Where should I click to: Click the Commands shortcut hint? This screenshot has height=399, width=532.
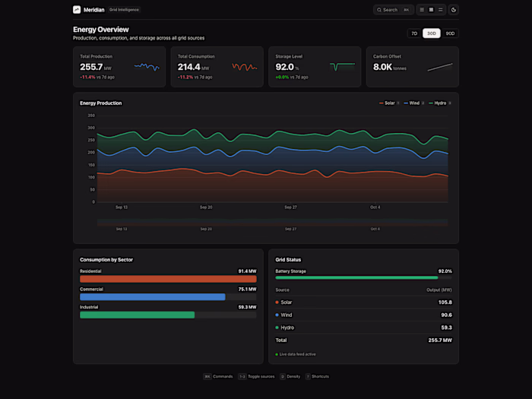coord(218,376)
